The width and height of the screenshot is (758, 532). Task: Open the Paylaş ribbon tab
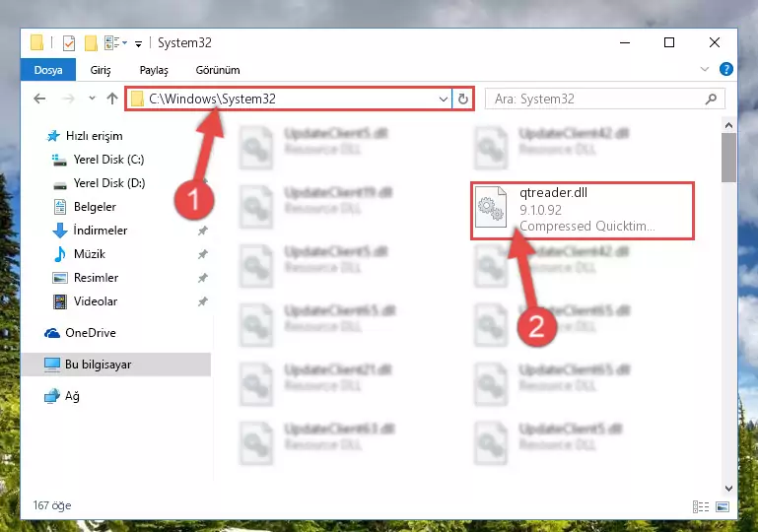(154, 70)
